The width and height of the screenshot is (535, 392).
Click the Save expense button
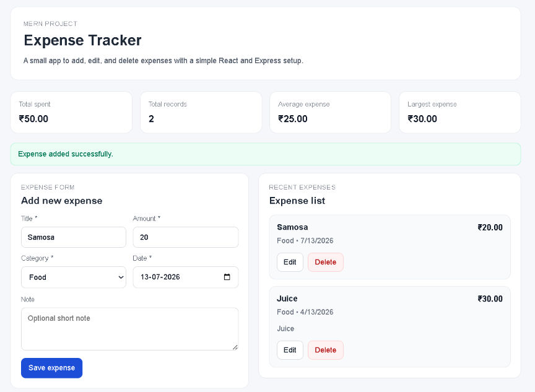pos(51,368)
